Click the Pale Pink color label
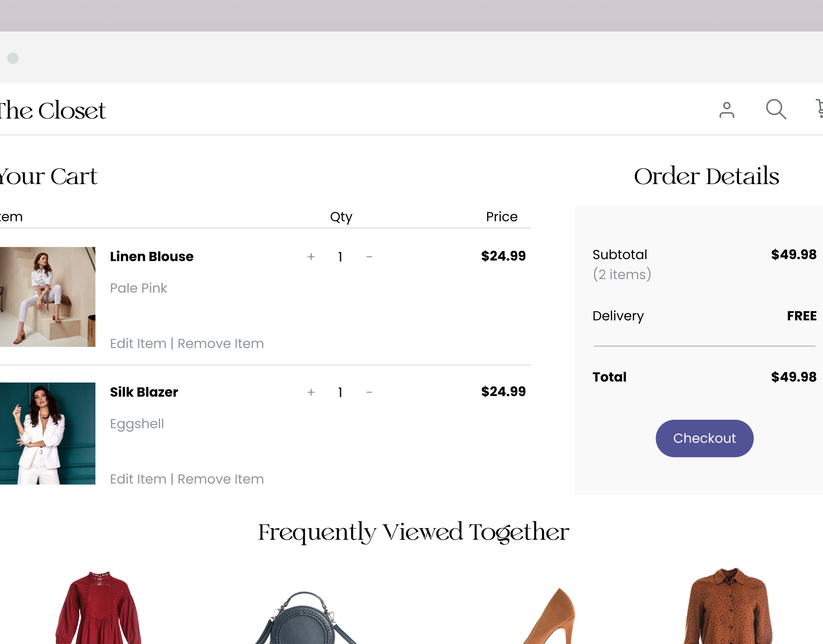 click(x=138, y=288)
